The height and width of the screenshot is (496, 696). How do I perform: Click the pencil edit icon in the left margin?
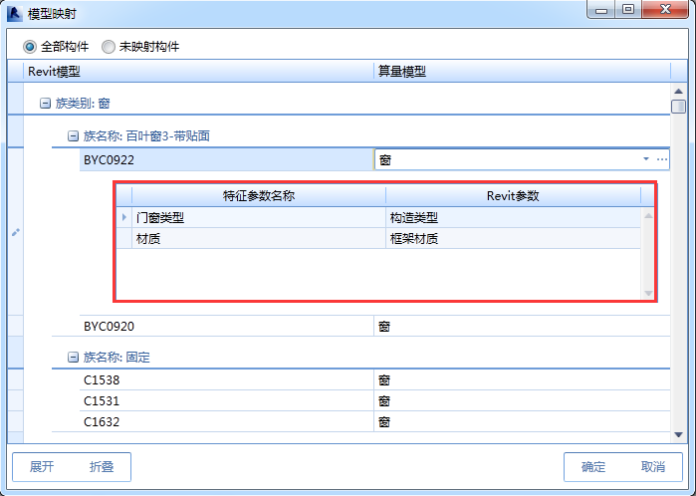click(x=16, y=232)
